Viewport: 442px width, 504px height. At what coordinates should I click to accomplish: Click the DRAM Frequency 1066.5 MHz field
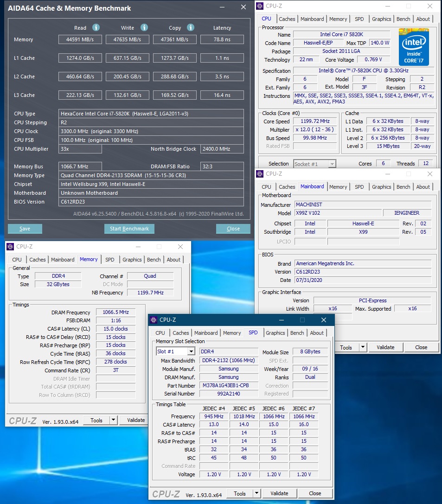[116, 312]
